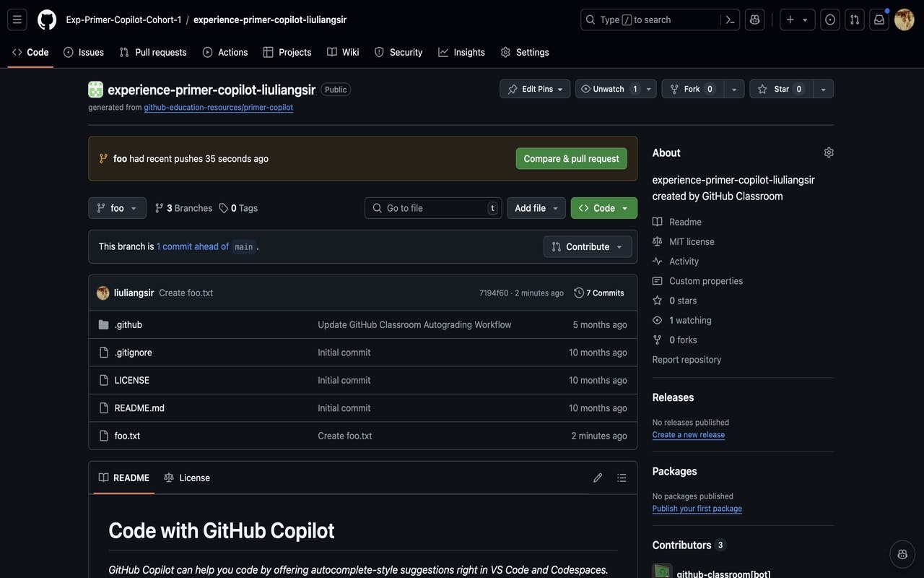
Task: Click the 7194f60 commit hash
Action: click(x=494, y=293)
